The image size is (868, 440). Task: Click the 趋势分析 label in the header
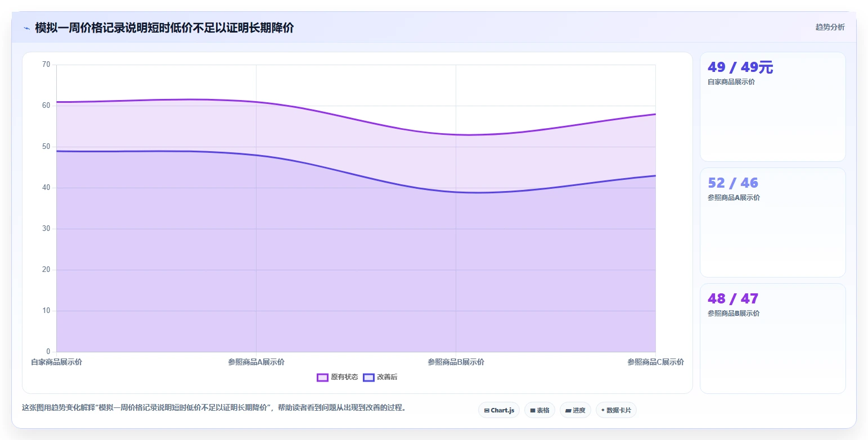pyautogui.click(x=830, y=27)
